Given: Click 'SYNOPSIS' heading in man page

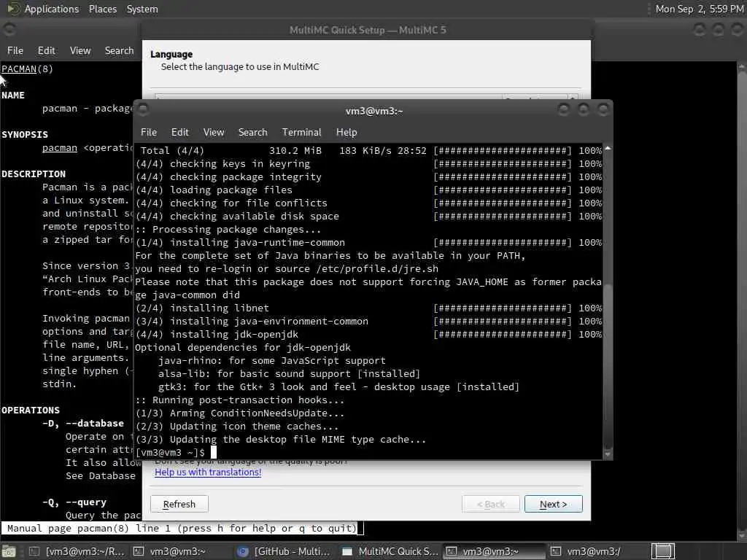Looking at the screenshot, I should [25, 135].
